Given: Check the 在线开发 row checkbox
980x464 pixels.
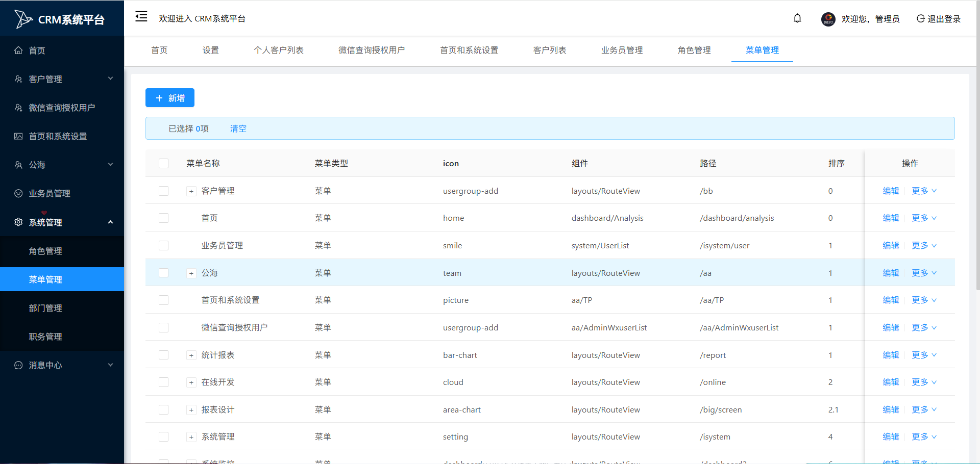Looking at the screenshot, I should 163,382.
